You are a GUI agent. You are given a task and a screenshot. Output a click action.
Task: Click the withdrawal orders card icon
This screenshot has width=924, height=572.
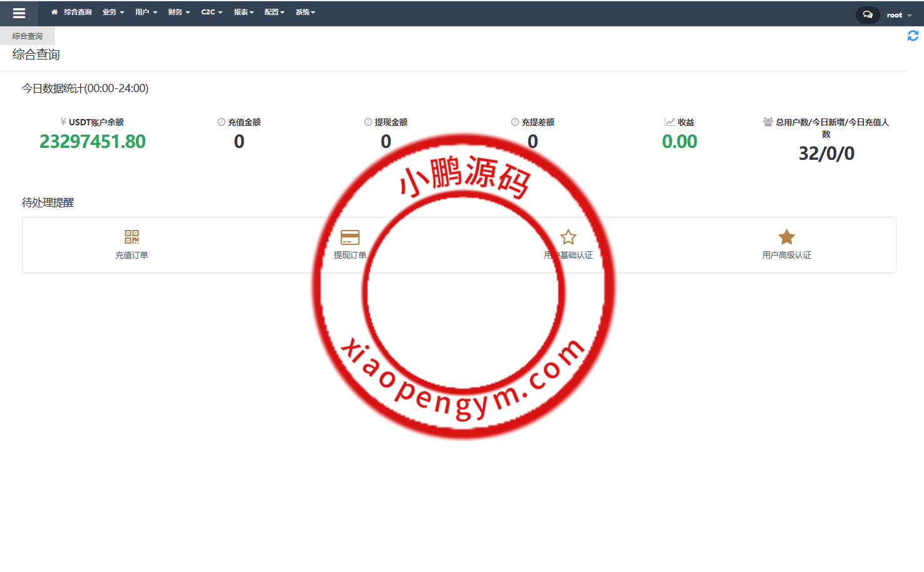(x=350, y=237)
